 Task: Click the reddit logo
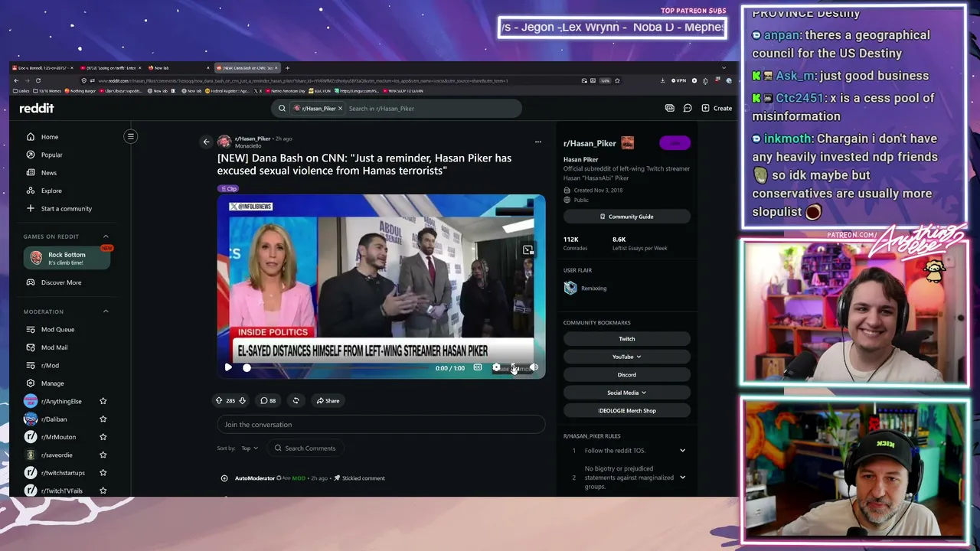pyautogui.click(x=37, y=109)
